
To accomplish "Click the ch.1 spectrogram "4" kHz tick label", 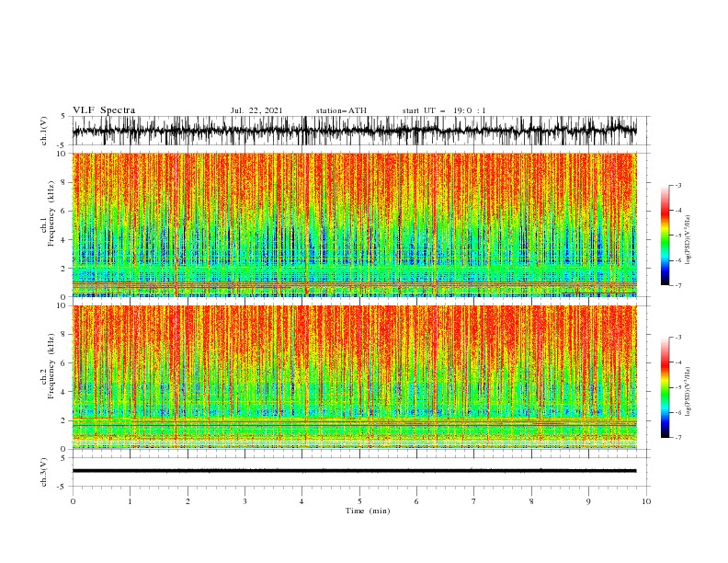I will (64, 240).
